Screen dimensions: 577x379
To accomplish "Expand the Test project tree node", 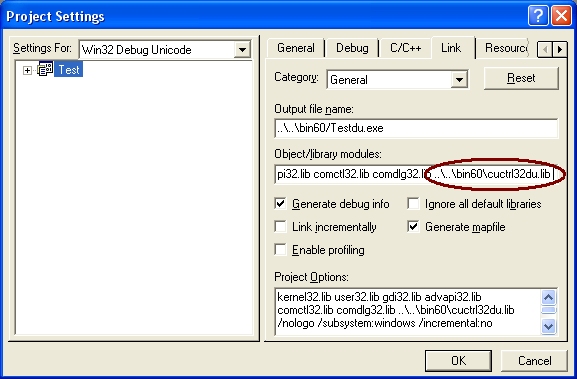I will pos(27,70).
